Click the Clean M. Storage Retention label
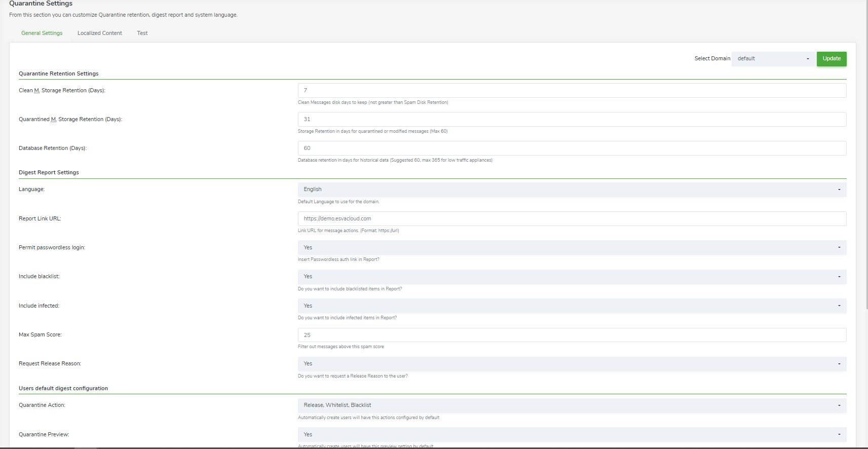Image resolution: width=868 pixels, height=449 pixels. point(62,90)
